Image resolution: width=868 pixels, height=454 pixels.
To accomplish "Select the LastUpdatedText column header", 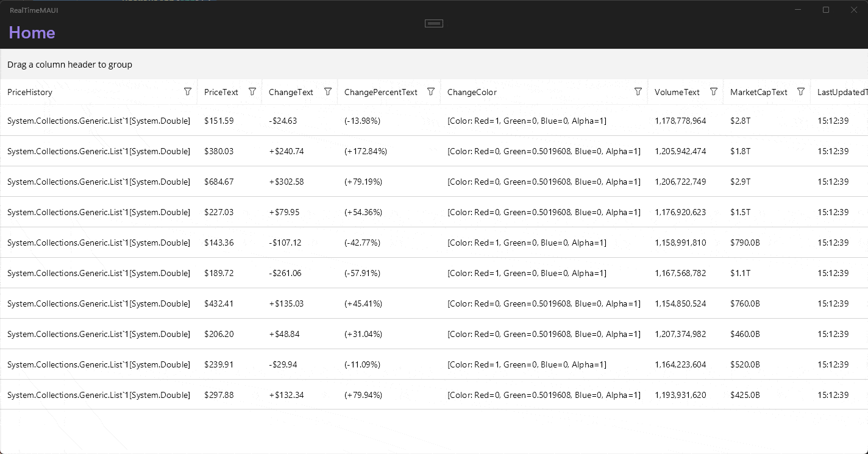I will [842, 91].
